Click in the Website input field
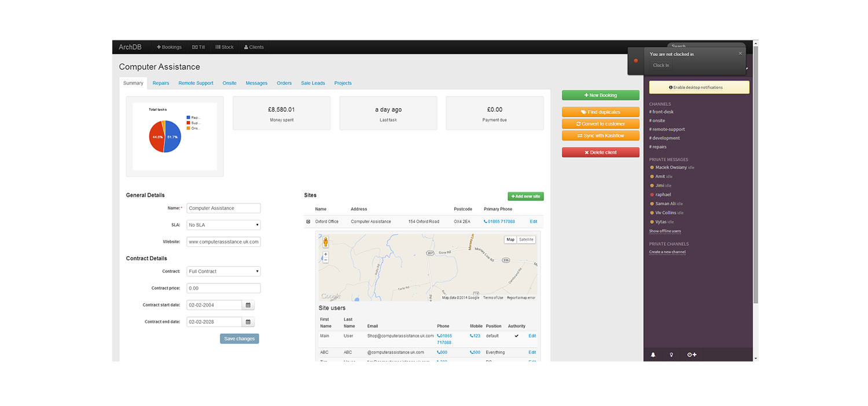The width and height of the screenshot is (868, 406). point(223,242)
